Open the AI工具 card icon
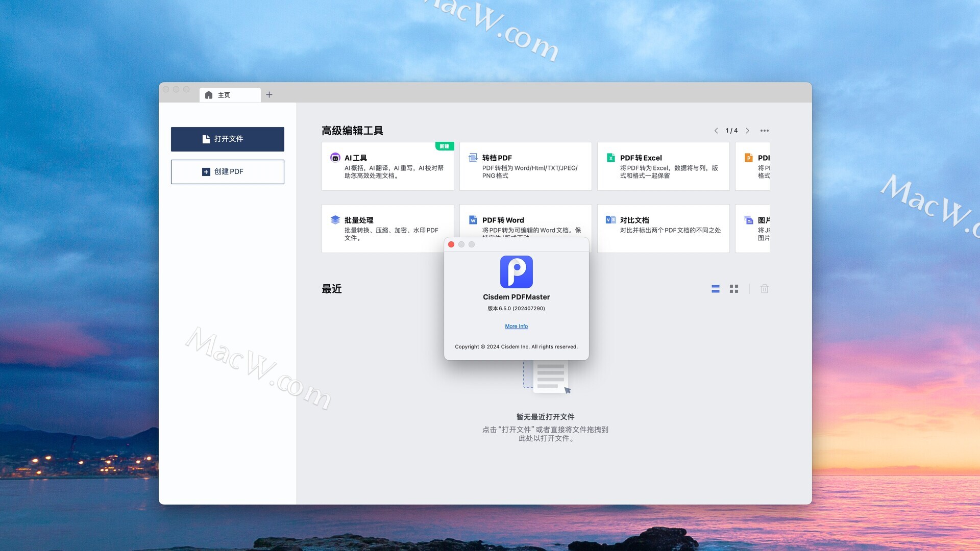 point(335,158)
